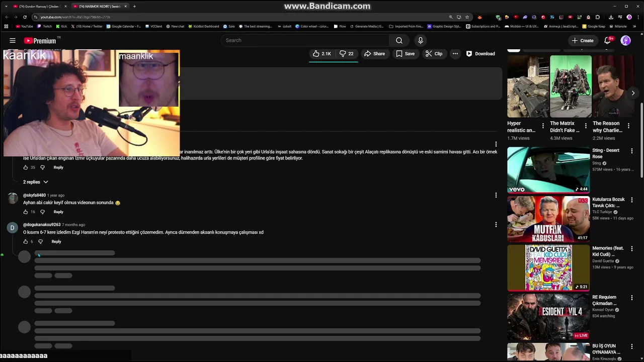Open the bookmarks apps grid icon
The image size is (644, 362).
6,26
